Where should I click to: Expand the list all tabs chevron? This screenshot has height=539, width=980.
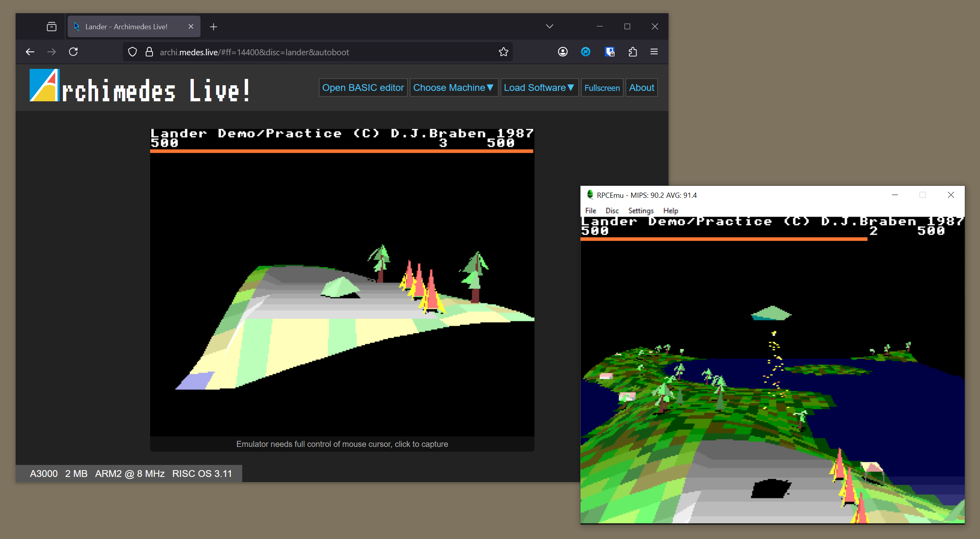point(550,26)
